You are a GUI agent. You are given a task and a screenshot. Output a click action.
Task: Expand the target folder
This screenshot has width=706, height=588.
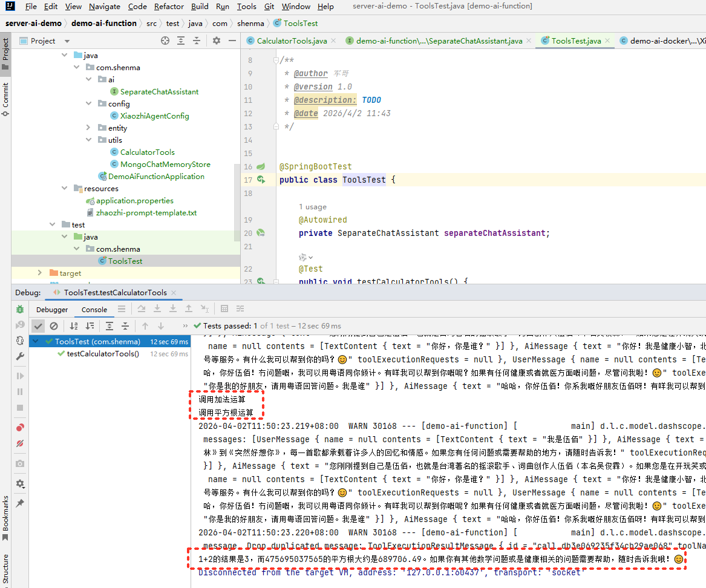(x=40, y=273)
